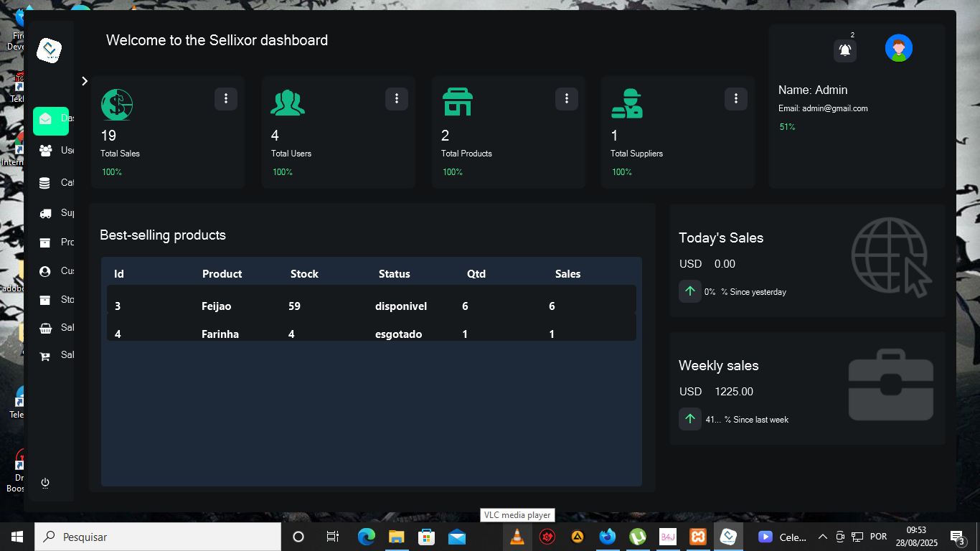Click the stock value 59

coord(294,306)
